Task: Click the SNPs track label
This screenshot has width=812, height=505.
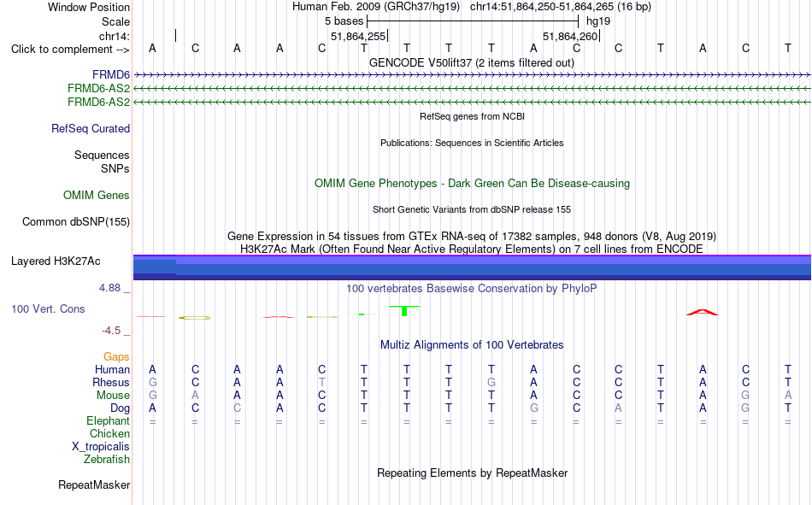Action: coord(115,169)
